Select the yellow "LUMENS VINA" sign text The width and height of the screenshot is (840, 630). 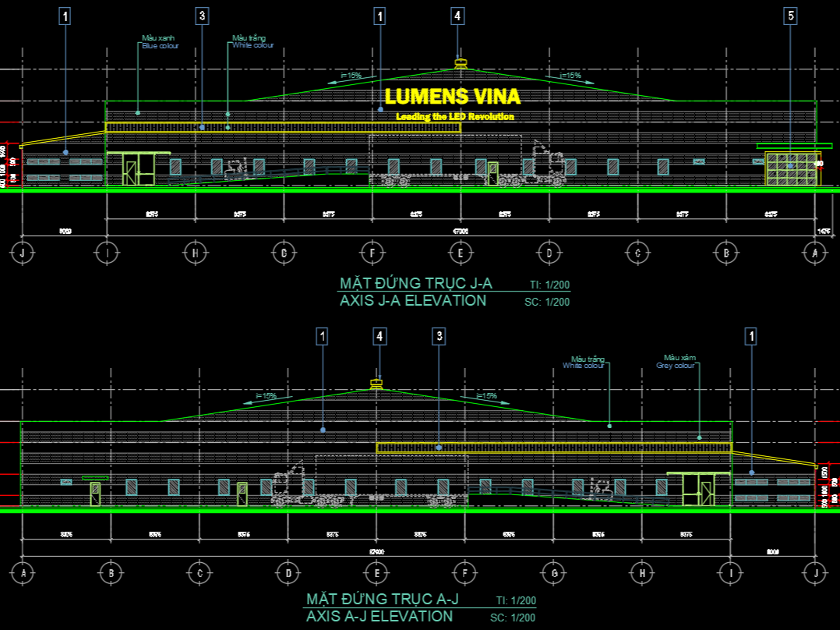coord(453,97)
